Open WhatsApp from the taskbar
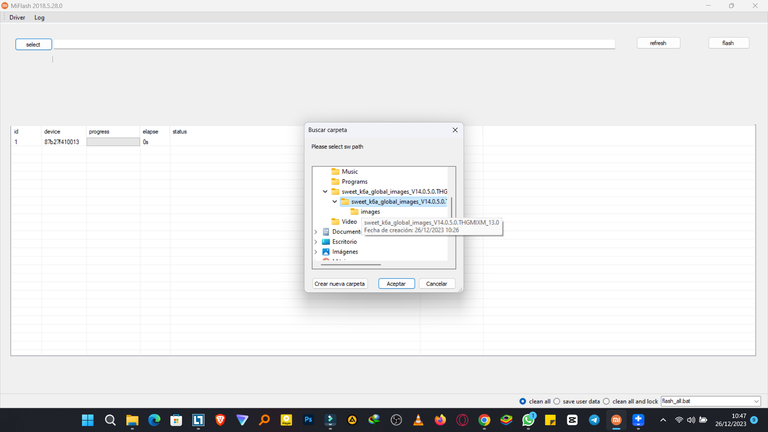The image size is (768, 432). 528,420
